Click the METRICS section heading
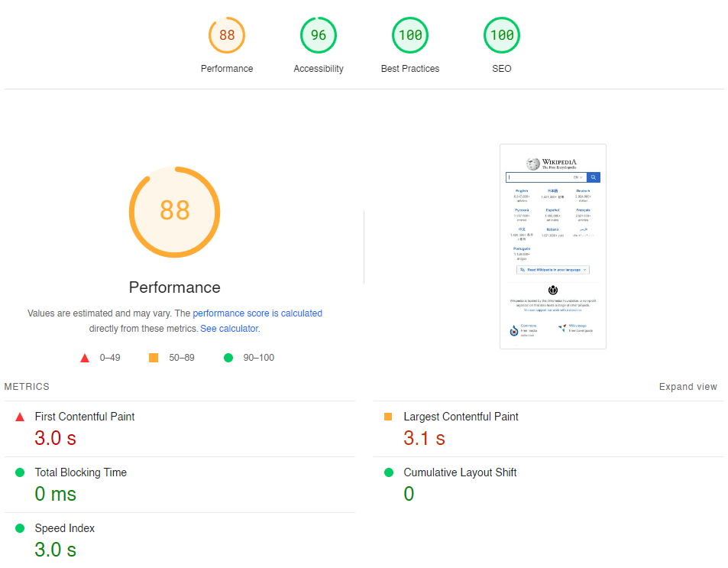728x568 pixels. coord(27,387)
